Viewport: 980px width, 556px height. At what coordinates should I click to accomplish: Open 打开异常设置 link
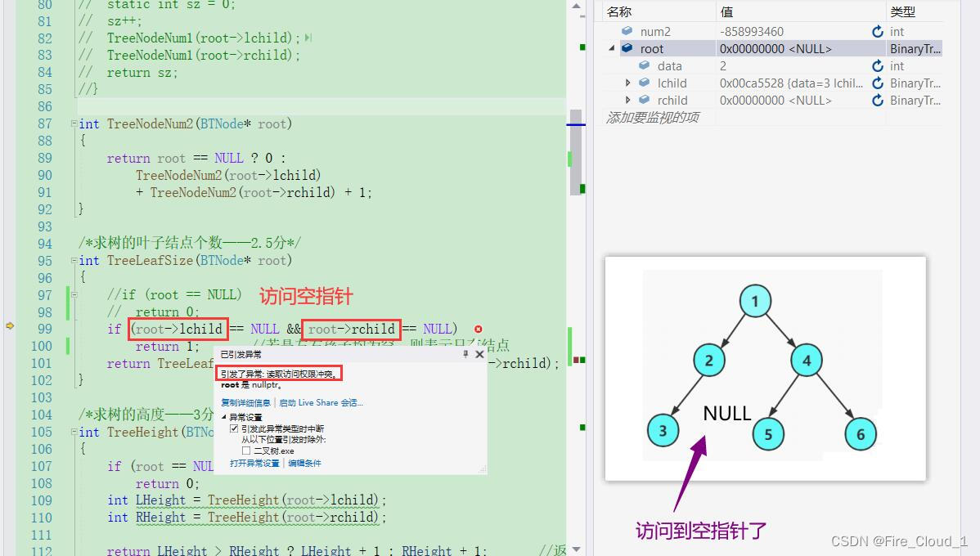click(254, 463)
